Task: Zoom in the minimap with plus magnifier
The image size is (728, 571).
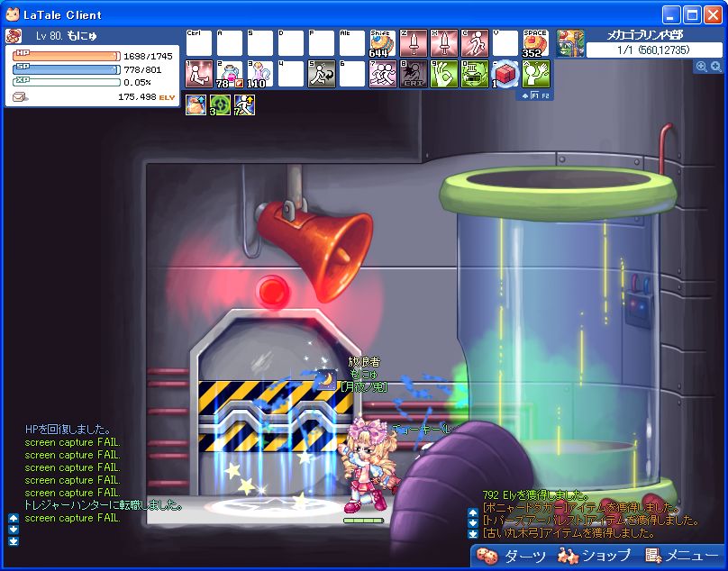Action: [701, 67]
